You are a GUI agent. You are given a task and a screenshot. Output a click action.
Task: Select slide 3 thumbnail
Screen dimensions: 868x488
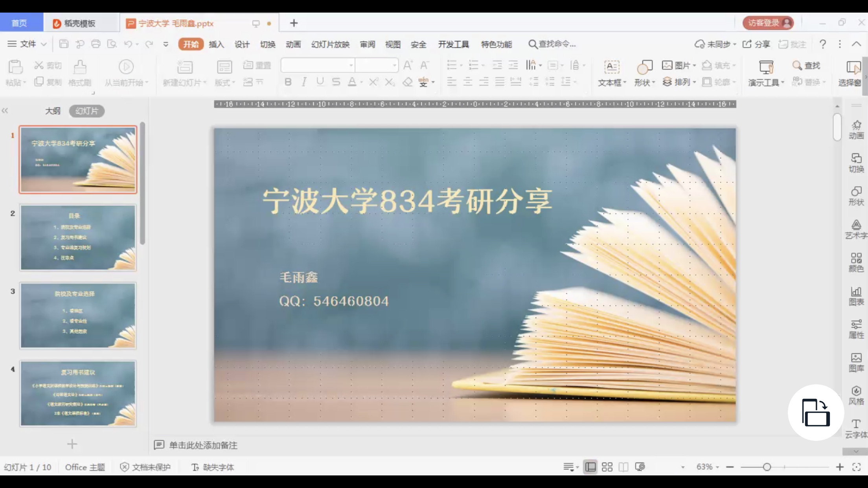[78, 316]
